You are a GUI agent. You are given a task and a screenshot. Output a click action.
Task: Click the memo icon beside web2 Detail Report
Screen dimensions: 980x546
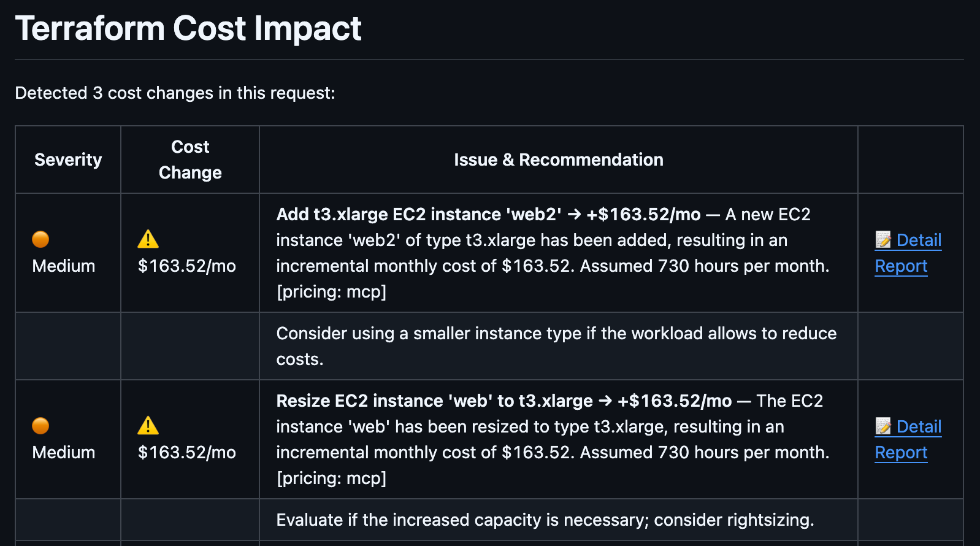point(883,240)
